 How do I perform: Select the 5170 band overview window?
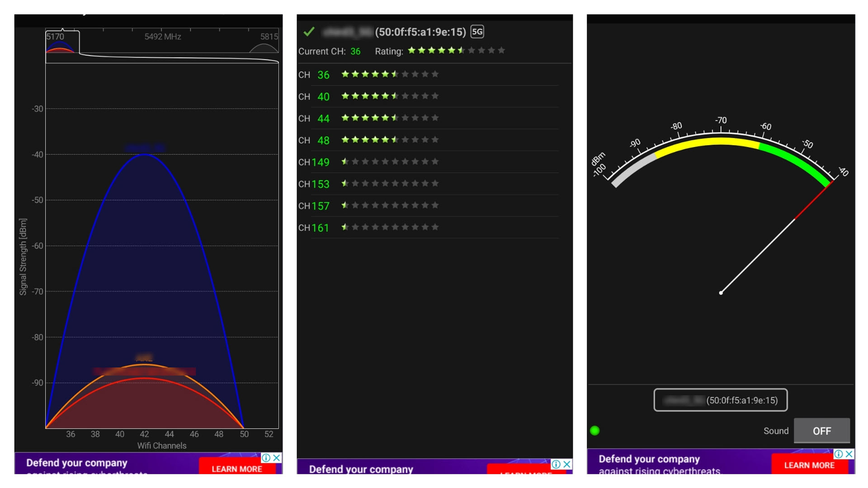(x=62, y=42)
